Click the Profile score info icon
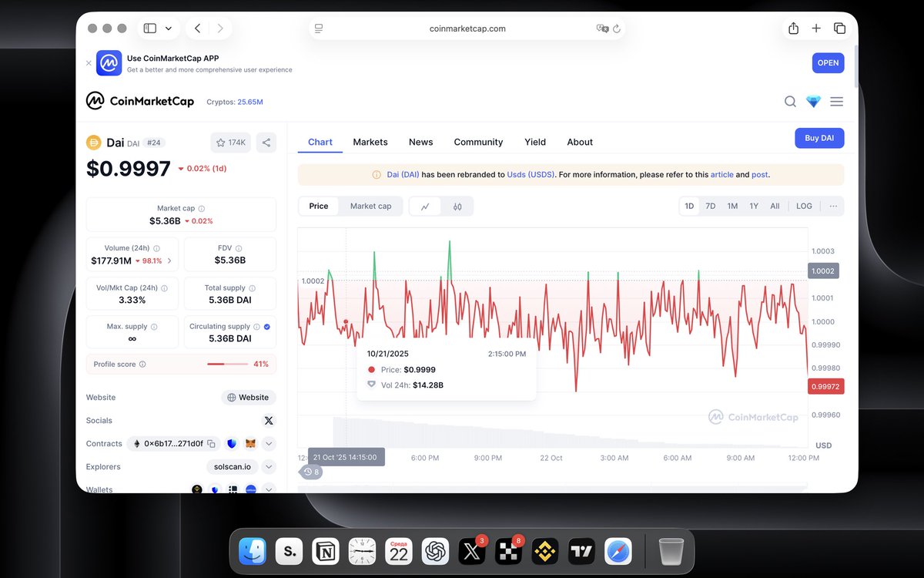The height and width of the screenshot is (578, 924). tap(142, 364)
